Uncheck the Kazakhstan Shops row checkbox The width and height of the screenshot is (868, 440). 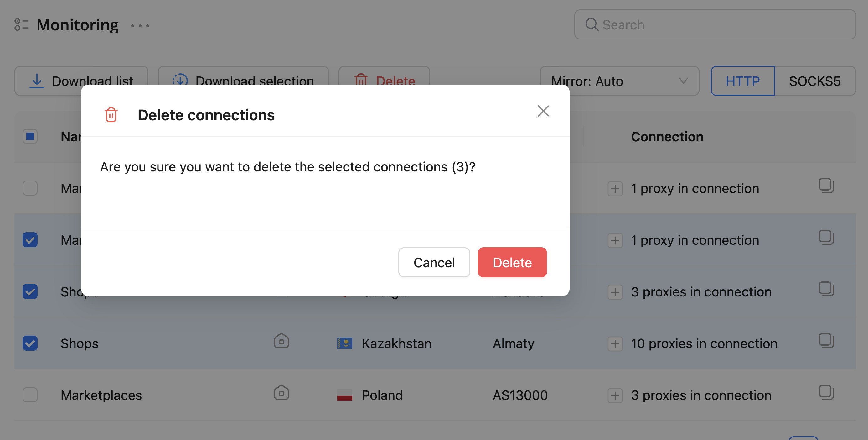(30, 343)
